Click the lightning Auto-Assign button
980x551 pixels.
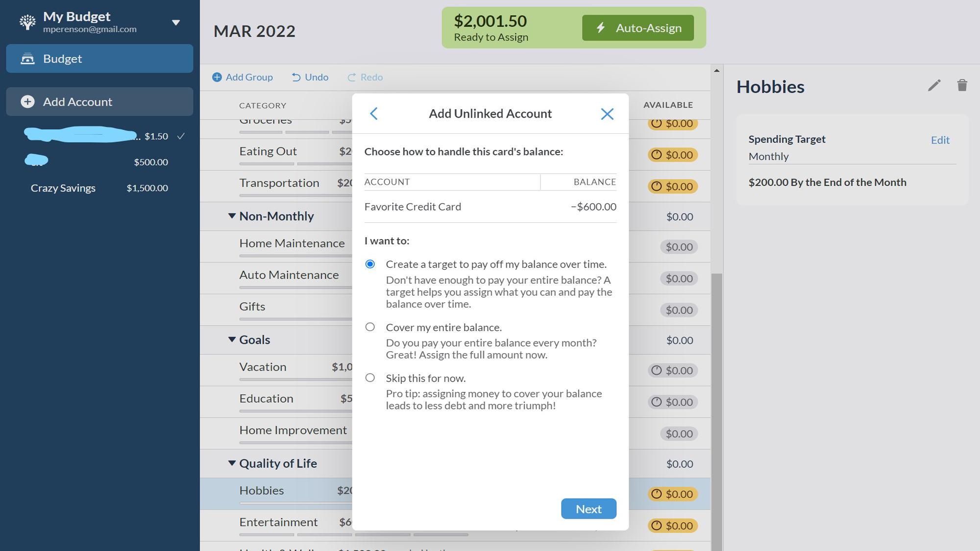click(637, 28)
